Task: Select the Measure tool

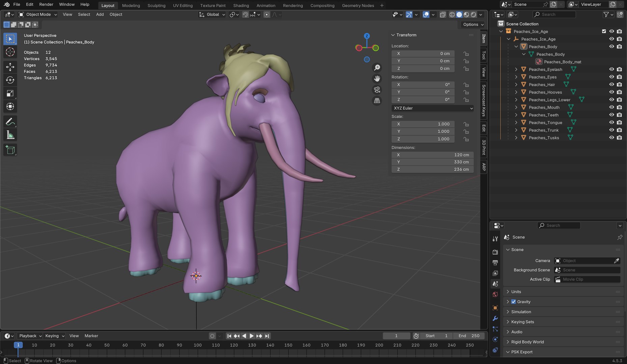Action: coord(10,135)
